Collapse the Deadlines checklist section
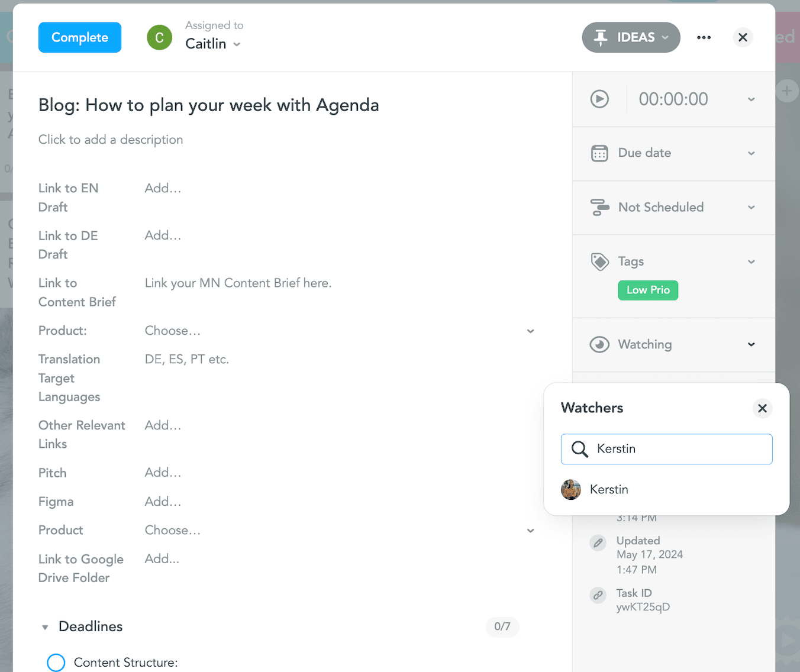Image resolution: width=800 pixels, height=672 pixels. [45, 627]
